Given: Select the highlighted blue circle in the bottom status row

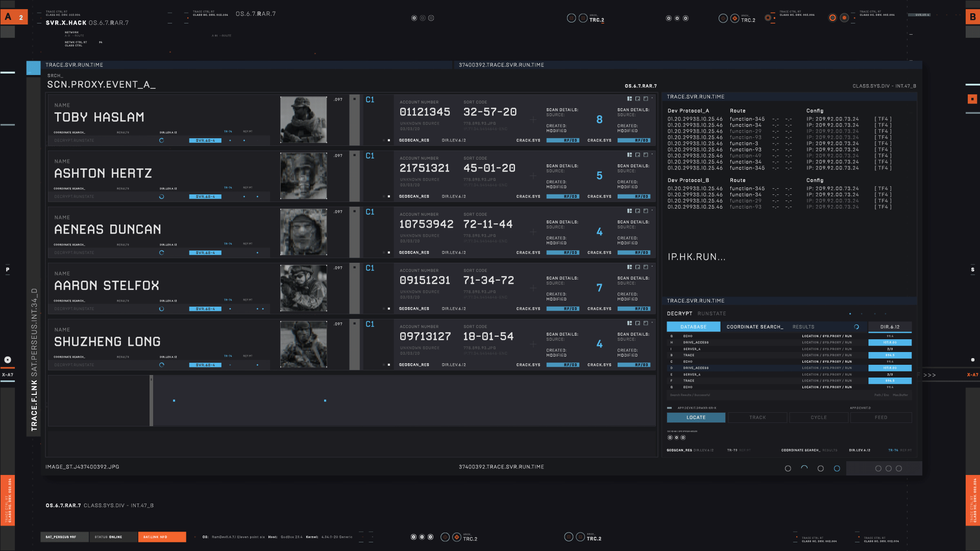Looking at the screenshot, I should tap(837, 468).
